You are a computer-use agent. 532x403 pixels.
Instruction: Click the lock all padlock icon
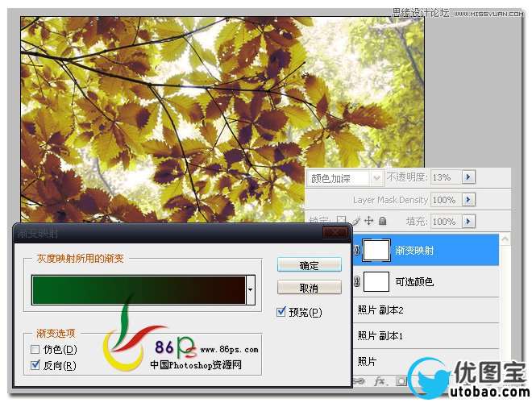pyautogui.click(x=383, y=221)
